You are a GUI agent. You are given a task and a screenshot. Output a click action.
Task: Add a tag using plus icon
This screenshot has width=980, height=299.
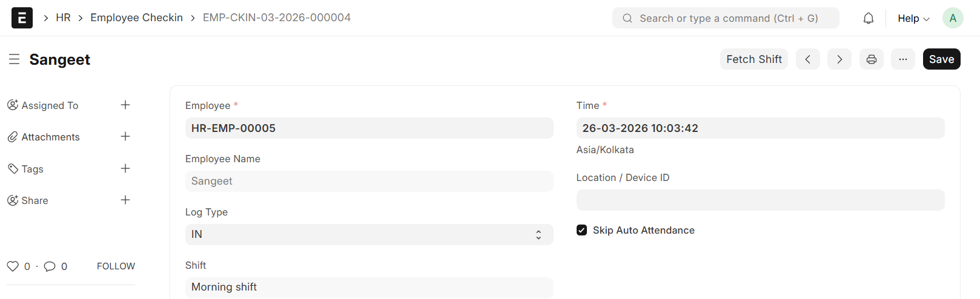click(x=125, y=169)
